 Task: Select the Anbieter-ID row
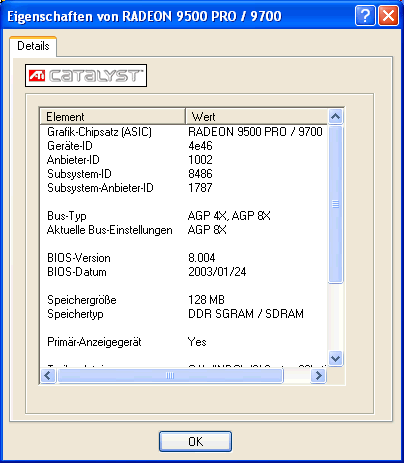pos(184,160)
